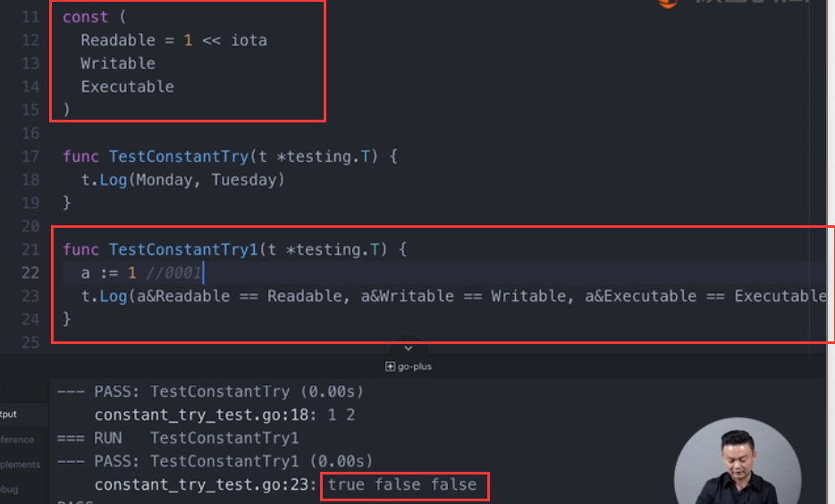Screen dimensions: 835x504
Task: Click the presenter webcam thumbnail
Action: (x=738, y=462)
